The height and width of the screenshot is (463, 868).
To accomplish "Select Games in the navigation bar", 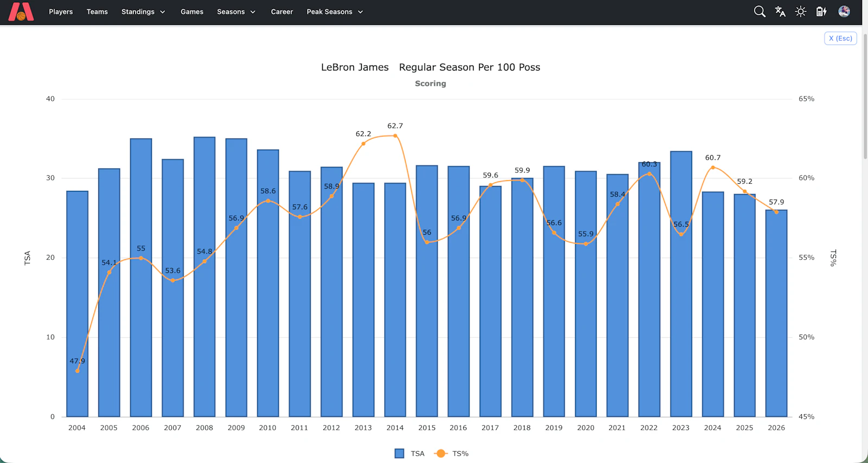I will pyautogui.click(x=192, y=11).
